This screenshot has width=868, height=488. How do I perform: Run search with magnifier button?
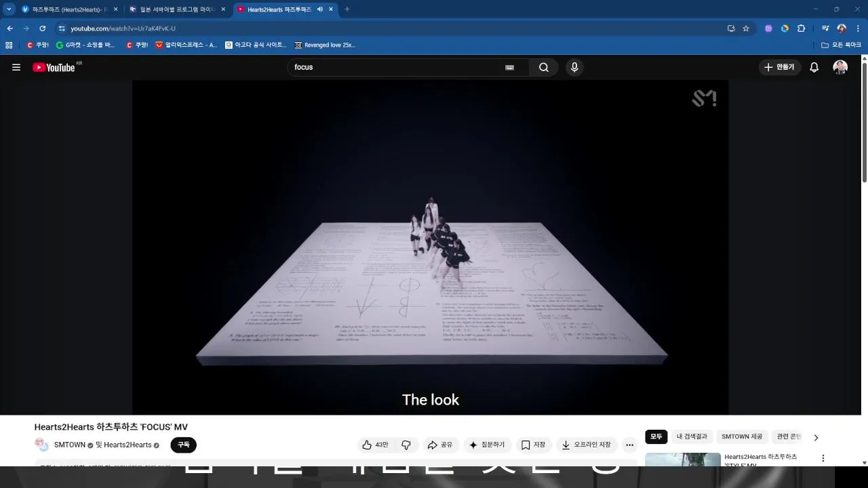click(x=544, y=67)
